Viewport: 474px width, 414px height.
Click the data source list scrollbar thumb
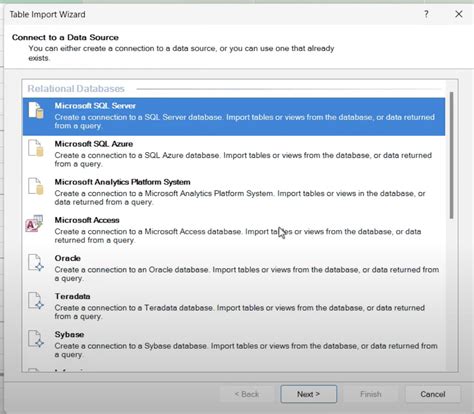pos(452,155)
